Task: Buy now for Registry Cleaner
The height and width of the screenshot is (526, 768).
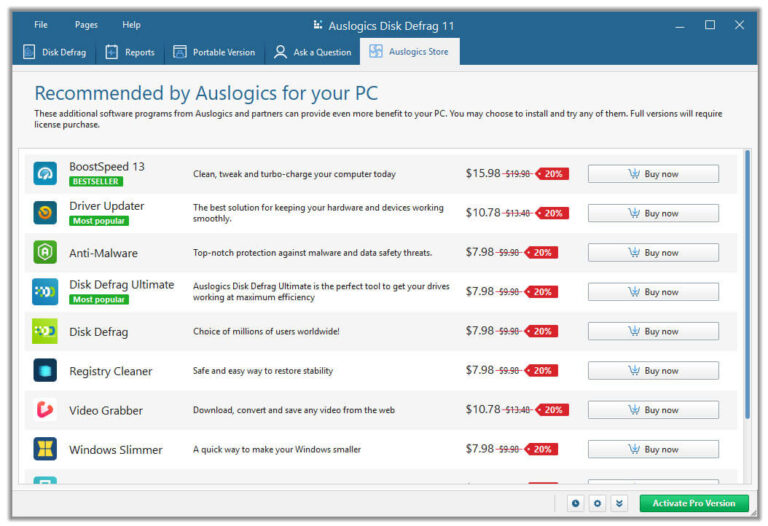Action: [653, 371]
